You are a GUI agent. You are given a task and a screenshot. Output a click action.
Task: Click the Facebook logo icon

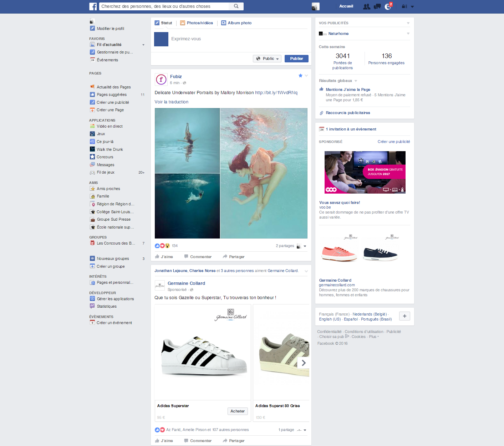[93, 6]
